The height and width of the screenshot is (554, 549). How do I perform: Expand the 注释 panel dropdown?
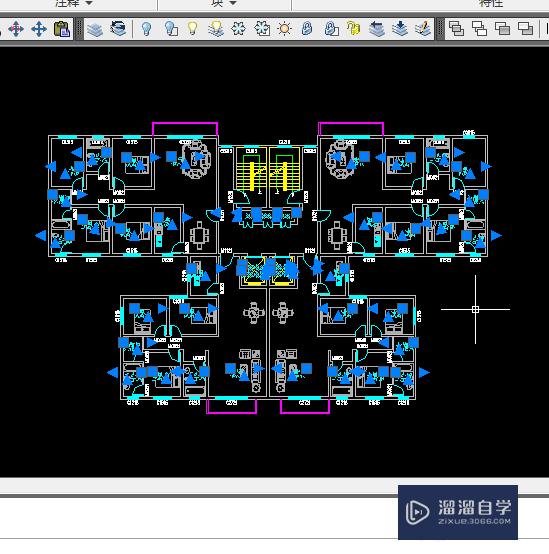(x=89, y=3)
